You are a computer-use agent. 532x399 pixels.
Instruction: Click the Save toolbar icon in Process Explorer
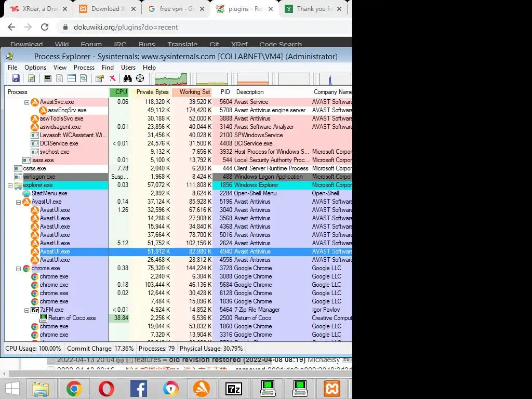click(x=16, y=78)
